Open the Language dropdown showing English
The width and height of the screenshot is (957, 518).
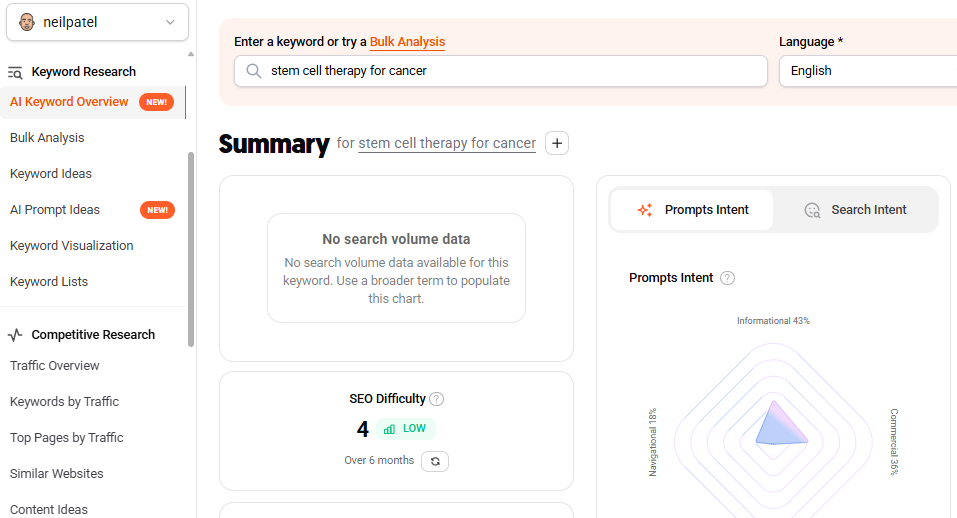[868, 71]
